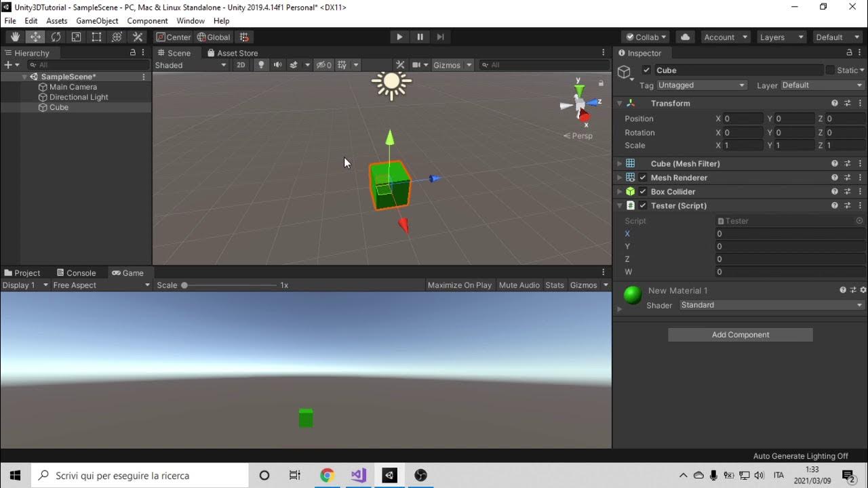
Task: Lock the Hierarchy panel
Action: [133, 52]
